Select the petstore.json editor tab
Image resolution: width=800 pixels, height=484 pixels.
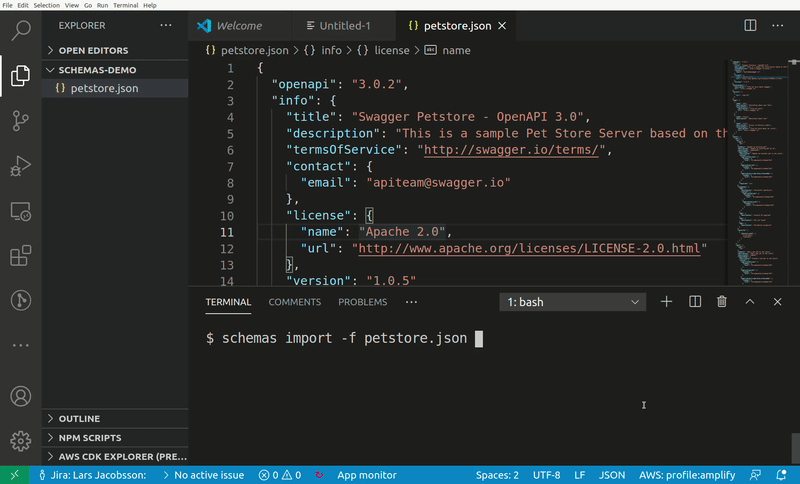click(x=456, y=26)
